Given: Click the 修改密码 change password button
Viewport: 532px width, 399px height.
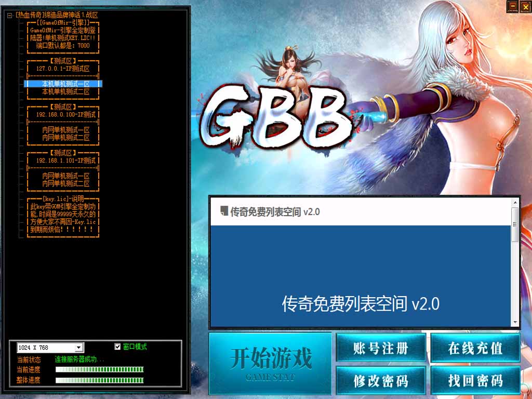Looking at the screenshot, I should [381, 381].
